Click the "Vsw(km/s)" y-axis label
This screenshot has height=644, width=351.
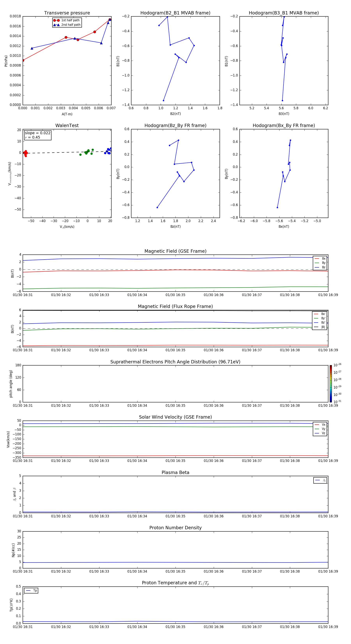click(8, 439)
